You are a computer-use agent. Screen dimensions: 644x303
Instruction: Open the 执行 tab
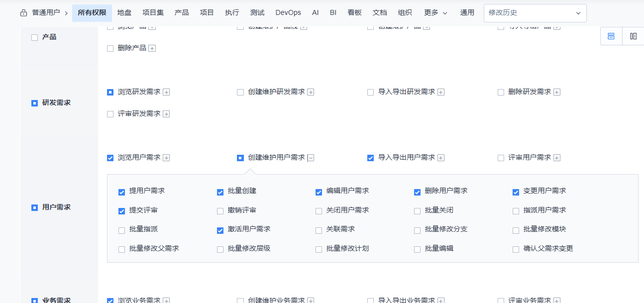pyautogui.click(x=232, y=13)
